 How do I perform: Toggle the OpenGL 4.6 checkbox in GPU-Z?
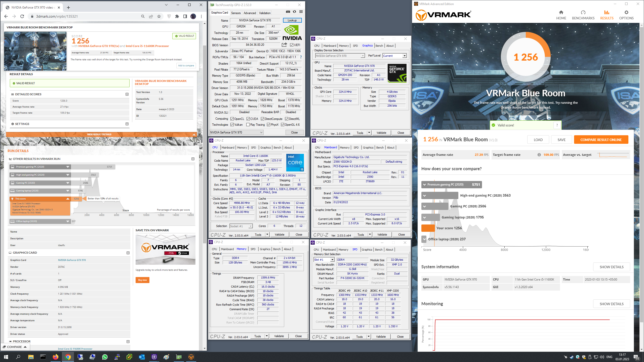click(283, 125)
